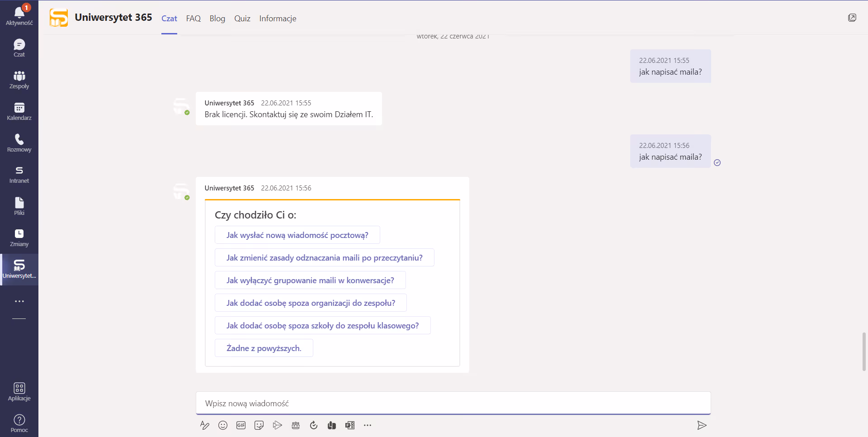This screenshot has width=868, height=437.
Task: Click the 'Czy chodziło Ci o:' heading
Action: tap(255, 215)
